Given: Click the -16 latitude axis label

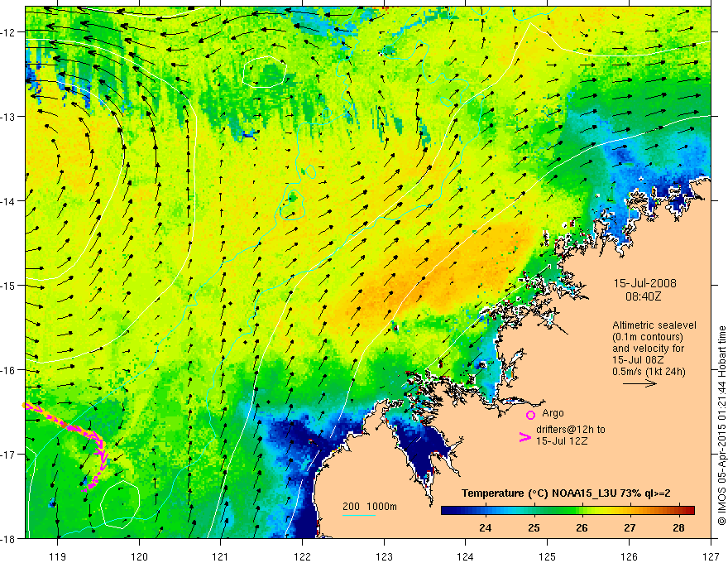Looking at the screenshot, I should [x=9, y=370].
